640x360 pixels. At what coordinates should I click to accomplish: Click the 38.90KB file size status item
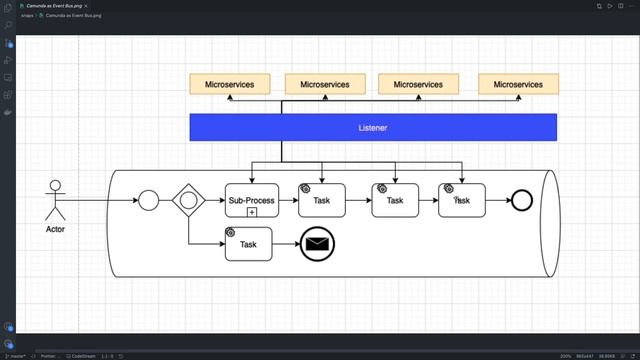coord(607,356)
